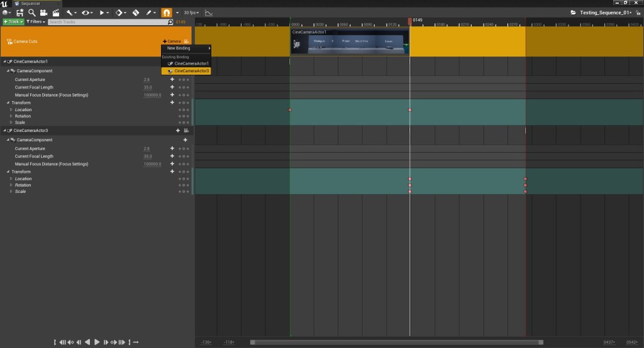Click the camera icon on CineCameraActor3 row
Viewport: 644px width, 348px height.
coord(186,131)
